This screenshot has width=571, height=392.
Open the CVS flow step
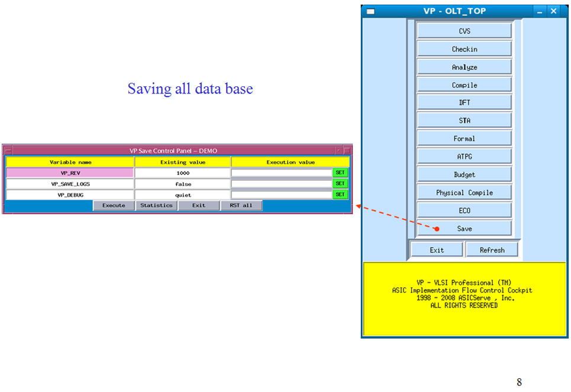464,31
